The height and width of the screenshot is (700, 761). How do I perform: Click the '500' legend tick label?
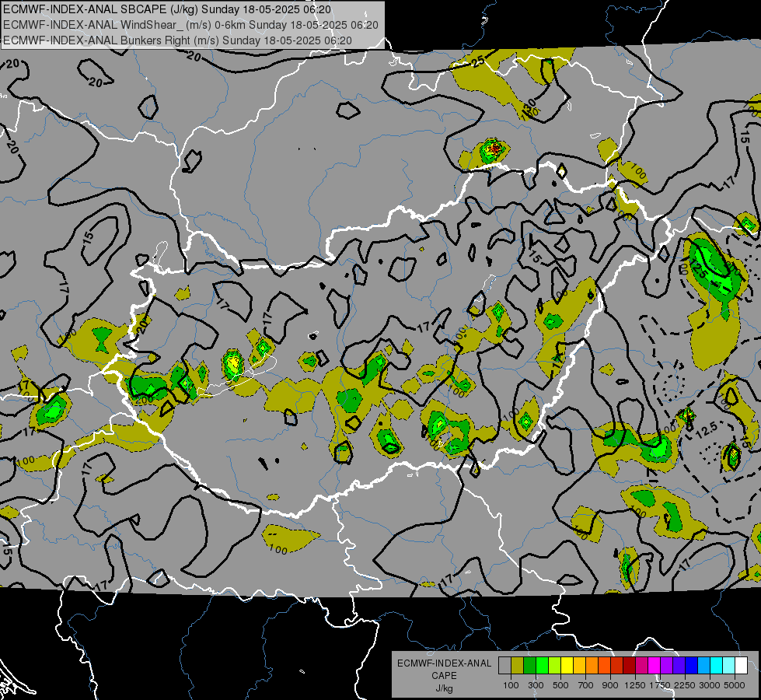point(560,685)
